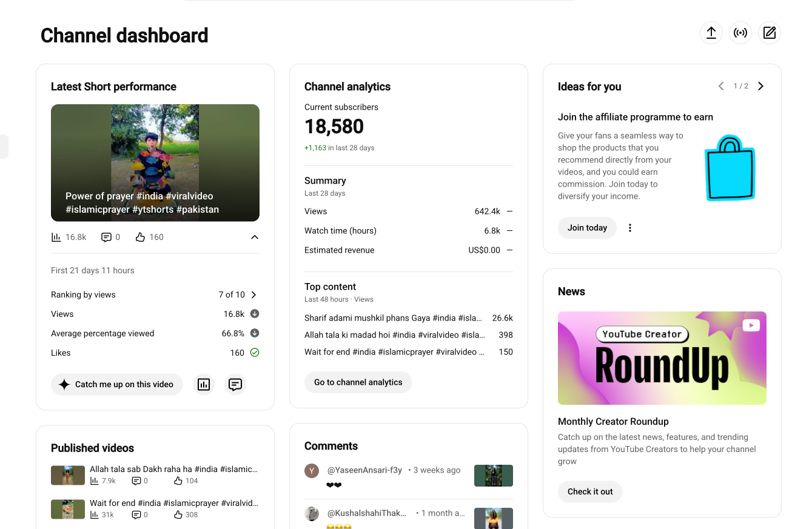Click the Join today button
The width and height of the screenshot is (812, 529).
click(x=587, y=228)
